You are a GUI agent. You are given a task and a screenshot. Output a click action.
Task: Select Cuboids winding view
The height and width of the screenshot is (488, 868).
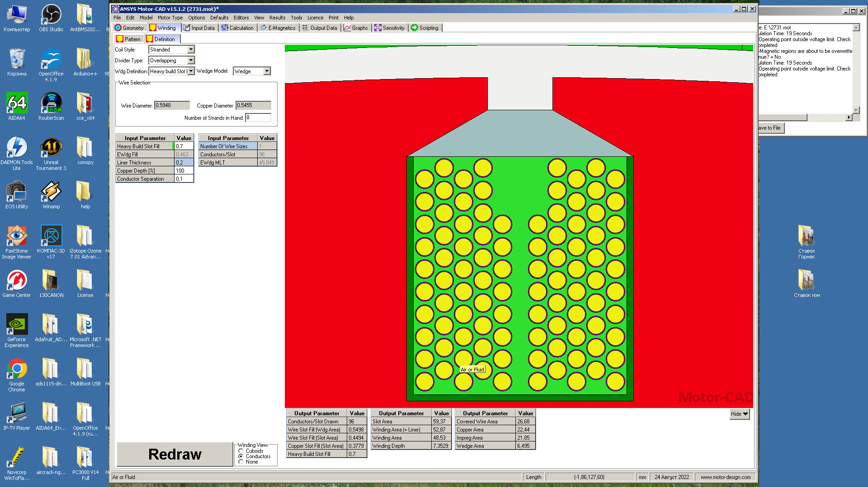tap(241, 451)
